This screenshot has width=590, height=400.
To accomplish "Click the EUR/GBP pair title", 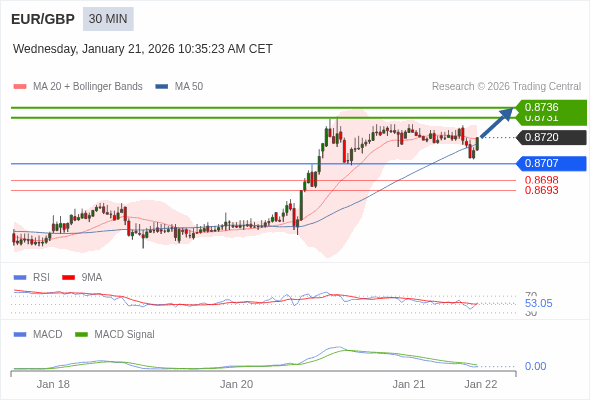I will (x=43, y=19).
